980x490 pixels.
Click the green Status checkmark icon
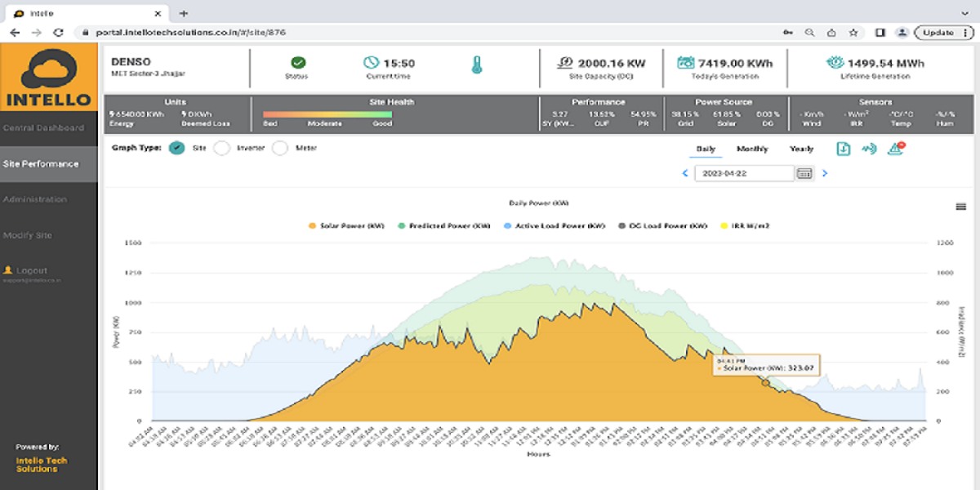click(297, 63)
